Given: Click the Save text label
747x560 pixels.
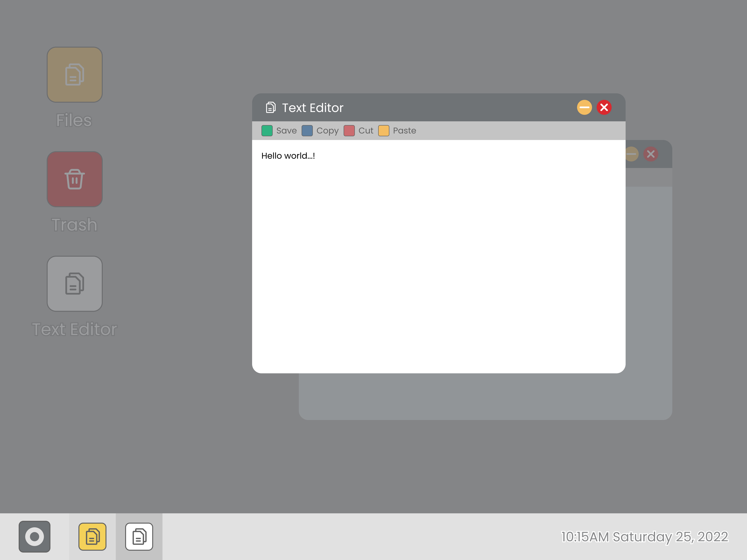Looking at the screenshot, I should 286,131.
